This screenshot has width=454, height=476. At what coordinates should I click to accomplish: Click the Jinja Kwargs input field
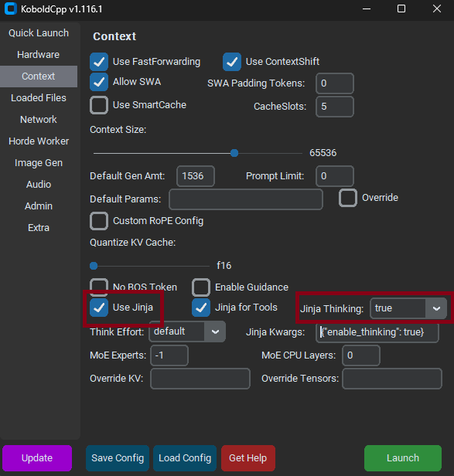coord(377,332)
